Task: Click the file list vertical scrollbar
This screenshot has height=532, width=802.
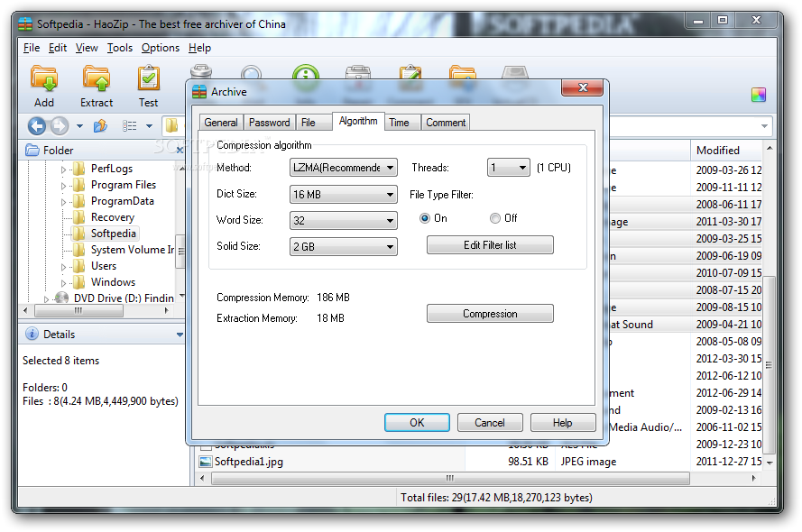Action: pos(770,364)
